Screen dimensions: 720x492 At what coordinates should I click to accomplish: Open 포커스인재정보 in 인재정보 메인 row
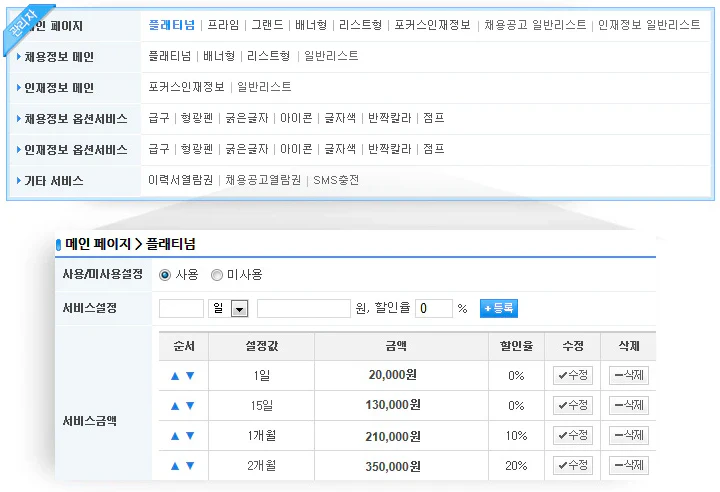(186, 87)
